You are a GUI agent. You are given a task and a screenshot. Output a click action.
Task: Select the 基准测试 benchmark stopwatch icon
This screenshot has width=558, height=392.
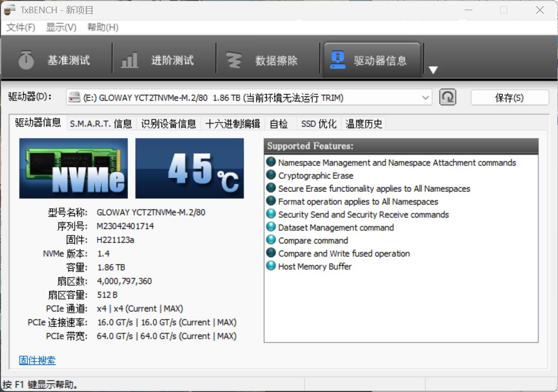pos(26,59)
